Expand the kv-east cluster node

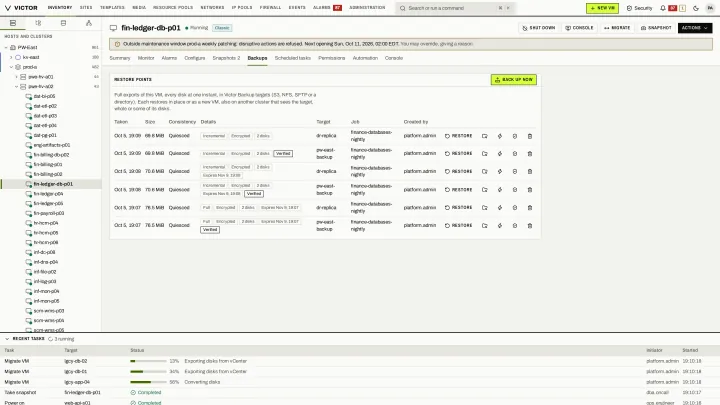click(x=11, y=57)
